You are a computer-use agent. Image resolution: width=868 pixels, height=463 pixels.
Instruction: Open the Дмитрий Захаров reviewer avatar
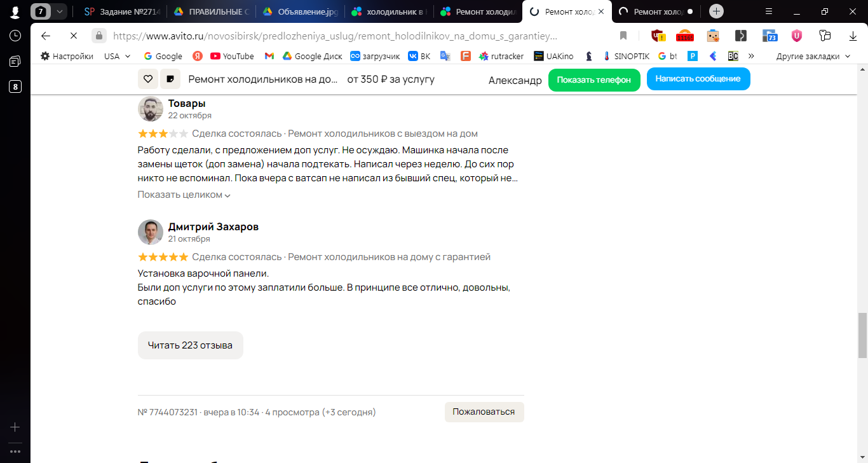click(151, 232)
